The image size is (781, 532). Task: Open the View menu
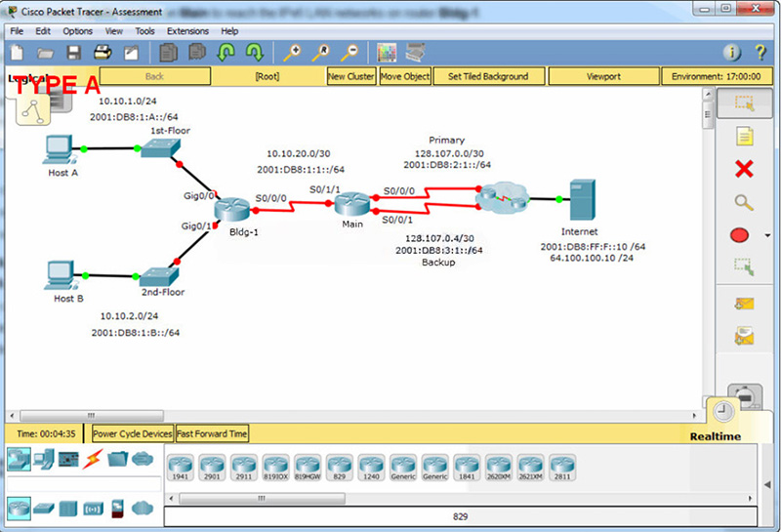click(113, 31)
